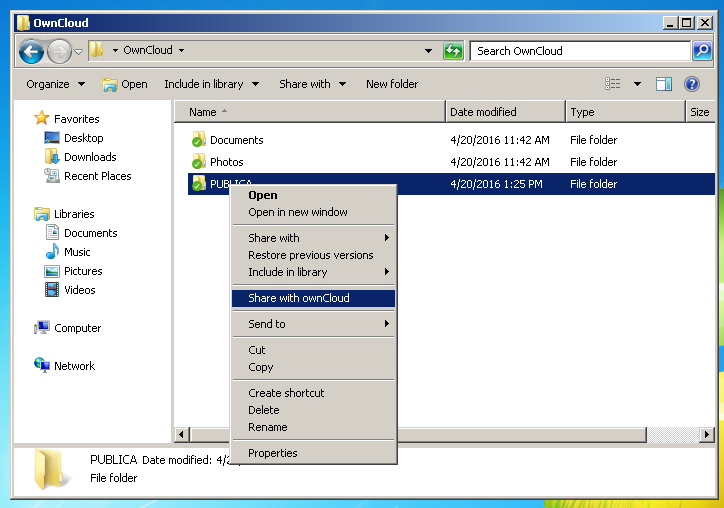The height and width of the screenshot is (508, 724).
Task: Sort by the Size column header
Action: (700, 112)
